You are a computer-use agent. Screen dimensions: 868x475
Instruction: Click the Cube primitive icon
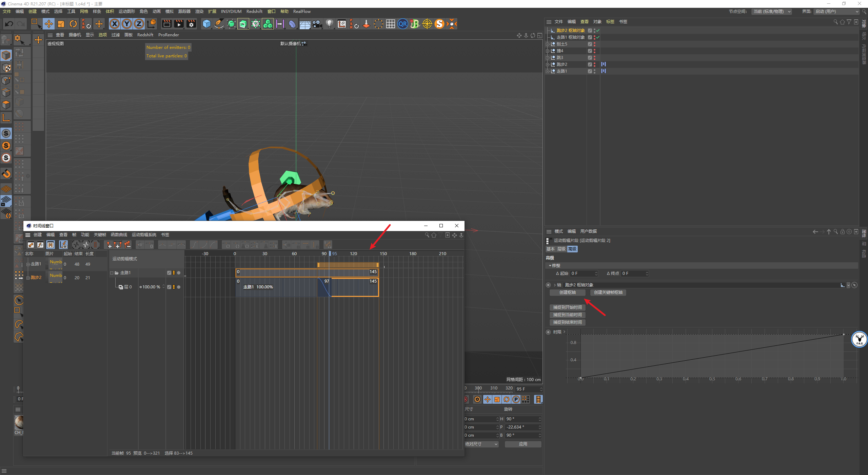tap(206, 24)
